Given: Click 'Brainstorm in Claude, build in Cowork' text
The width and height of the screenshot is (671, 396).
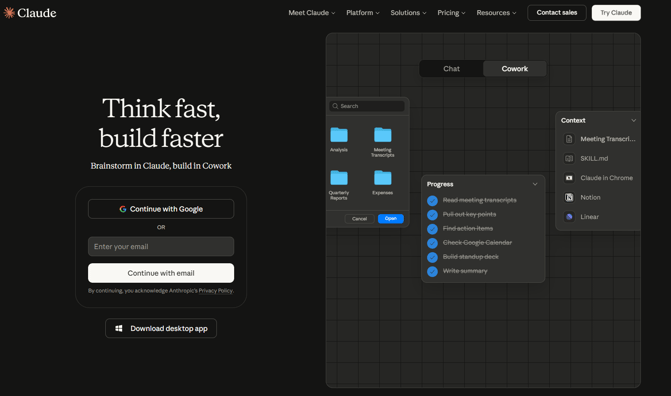Looking at the screenshot, I should click(161, 166).
